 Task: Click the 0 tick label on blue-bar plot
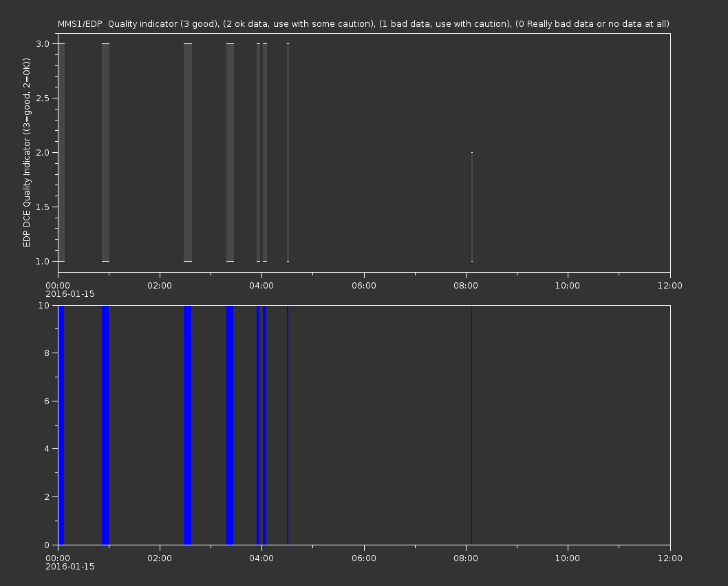[47, 545]
